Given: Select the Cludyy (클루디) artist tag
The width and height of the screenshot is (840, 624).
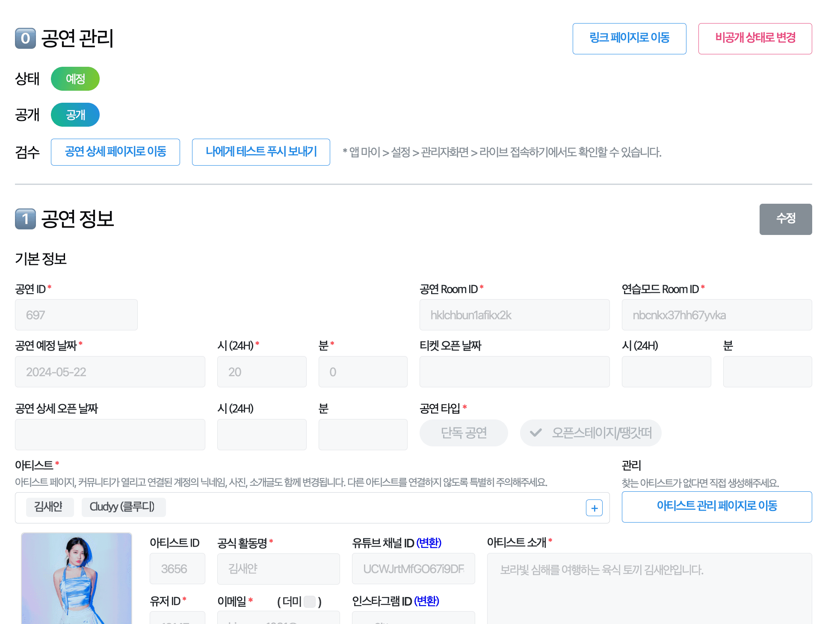Looking at the screenshot, I should [x=124, y=507].
